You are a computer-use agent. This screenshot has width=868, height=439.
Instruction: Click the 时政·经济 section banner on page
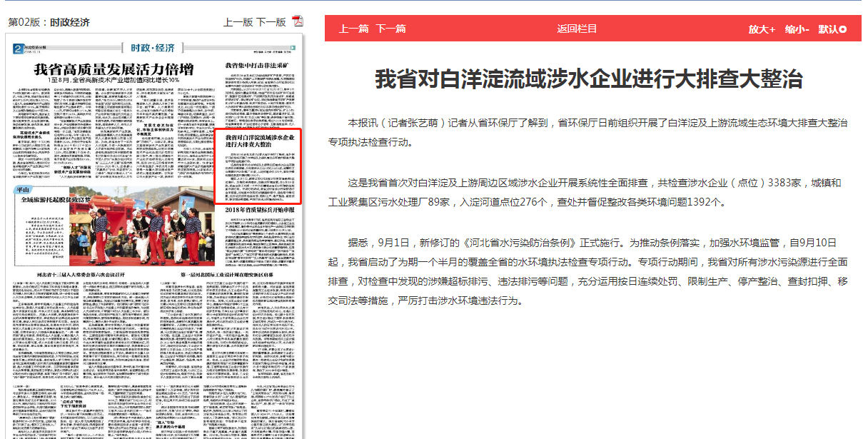click(x=153, y=48)
